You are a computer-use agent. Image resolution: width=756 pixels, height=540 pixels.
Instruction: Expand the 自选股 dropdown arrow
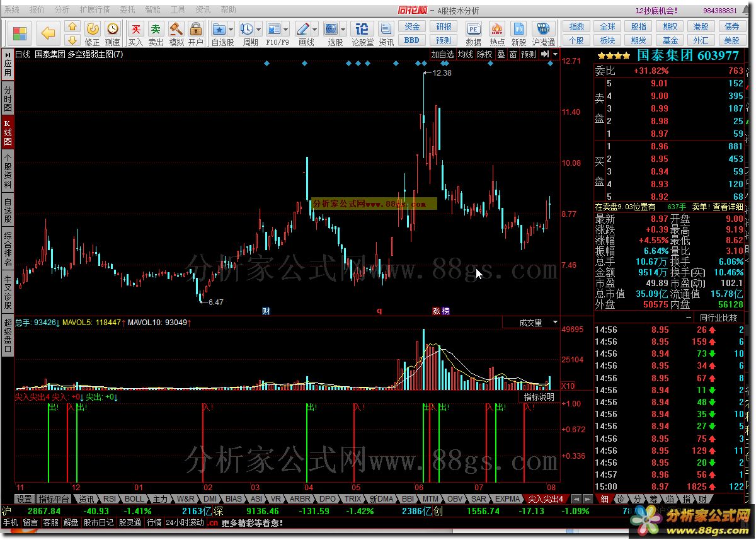pos(231,29)
